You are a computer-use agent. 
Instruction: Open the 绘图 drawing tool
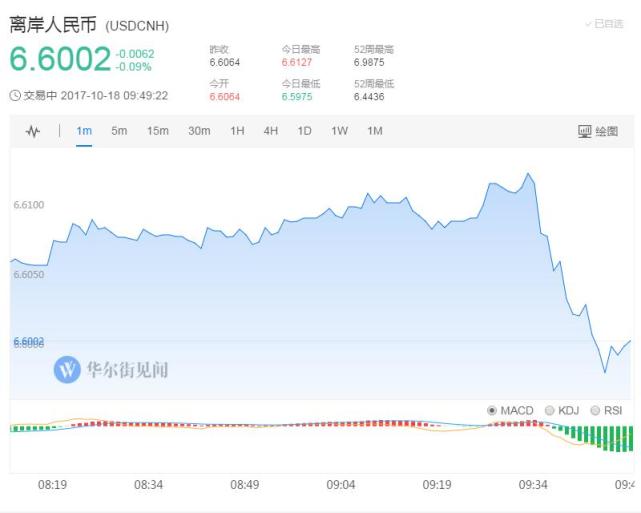[598, 131]
